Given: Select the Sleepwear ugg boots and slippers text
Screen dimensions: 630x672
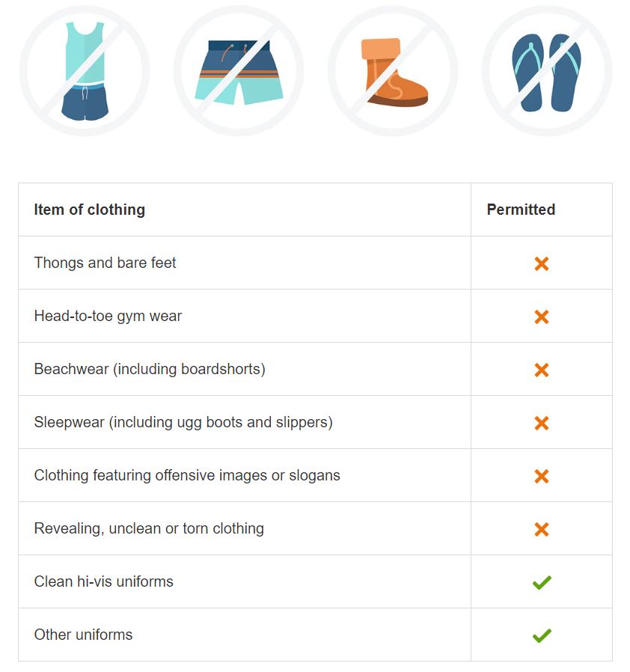Looking at the screenshot, I should pyautogui.click(x=183, y=423).
